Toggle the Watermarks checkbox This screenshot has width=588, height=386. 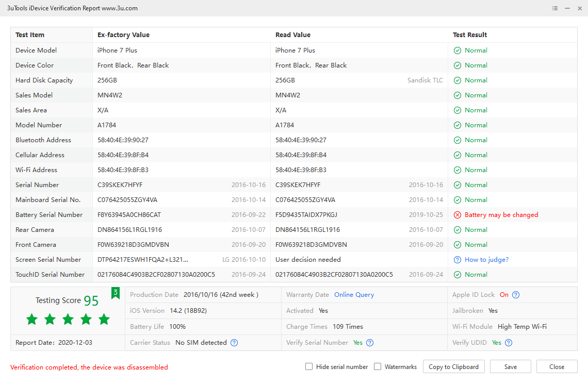[378, 366]
